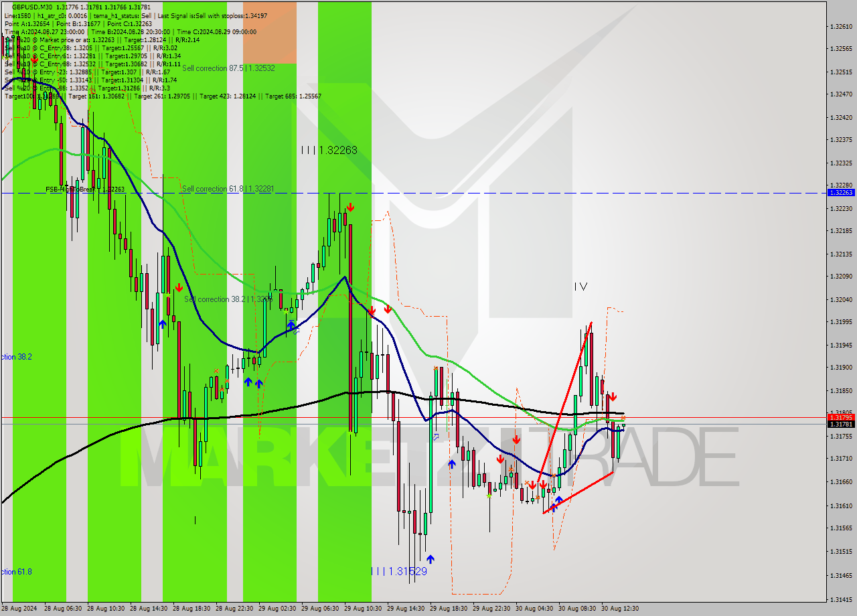Click the 1.31710 price axis label
This screenshot has height=616, width=857.
click(840, 459)
